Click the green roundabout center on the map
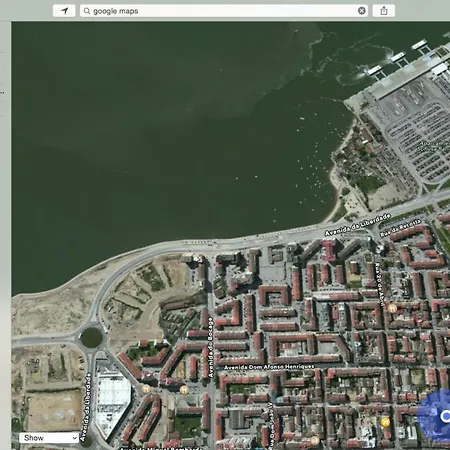The width and height of the screenshot is (450, 450). (x=91, y=338)
